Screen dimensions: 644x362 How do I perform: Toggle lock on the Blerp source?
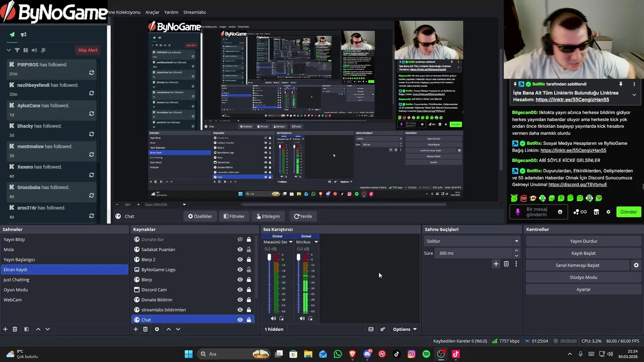[249, 280]
